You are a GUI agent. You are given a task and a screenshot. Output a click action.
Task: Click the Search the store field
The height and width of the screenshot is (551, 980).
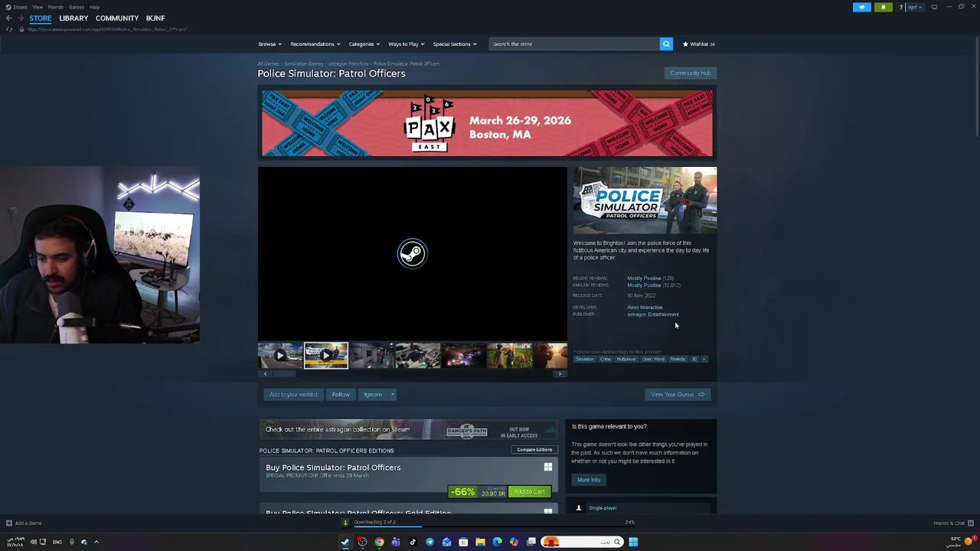[x=574, y=44]
